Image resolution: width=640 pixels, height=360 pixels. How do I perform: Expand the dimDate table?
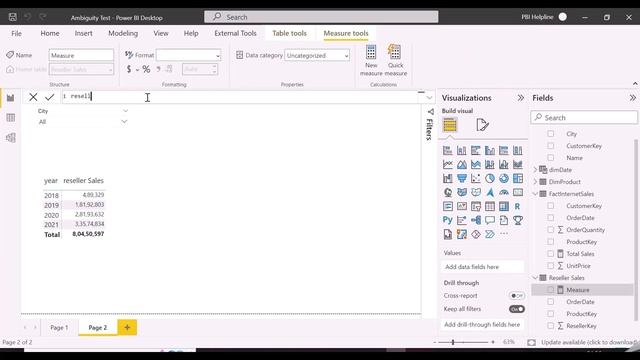[x=536, y=170]
